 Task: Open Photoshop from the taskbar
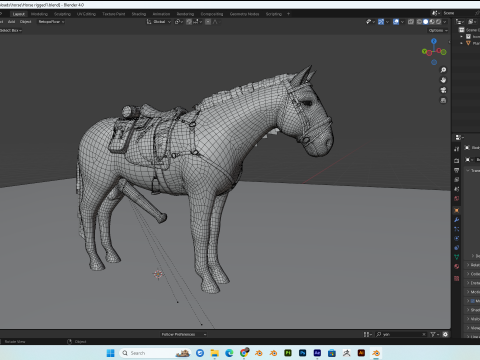(x=302, y=353)
